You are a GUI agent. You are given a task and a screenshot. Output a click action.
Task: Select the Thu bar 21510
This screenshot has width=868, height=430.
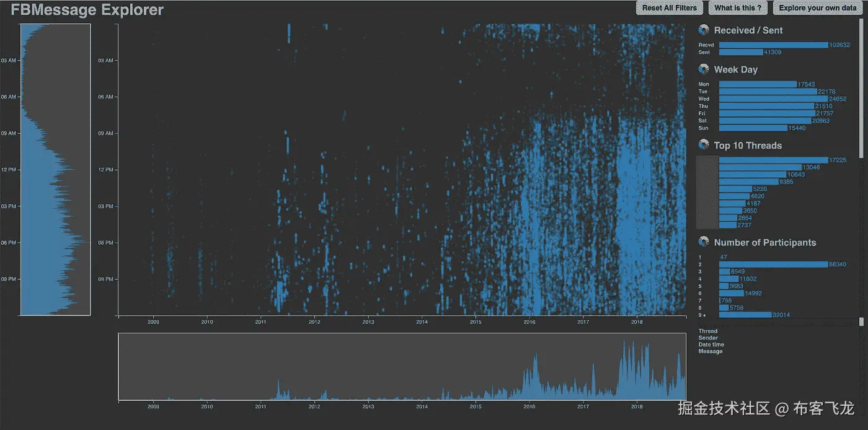tap(766, 106)
